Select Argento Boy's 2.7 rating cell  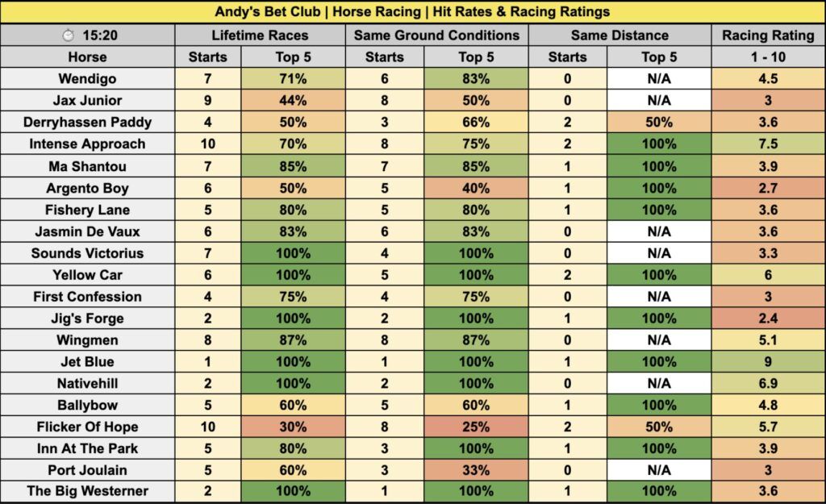coord(768,188)
